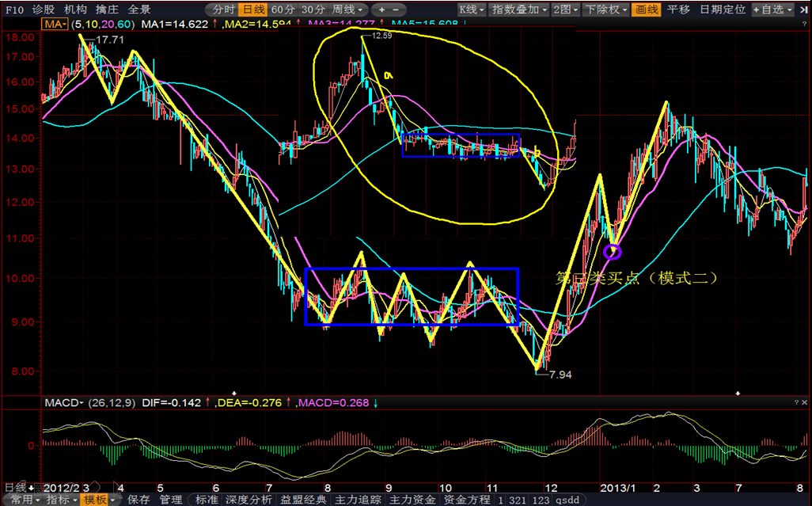
Task: Open the F10 menu item
Action: tap(14, 10)
